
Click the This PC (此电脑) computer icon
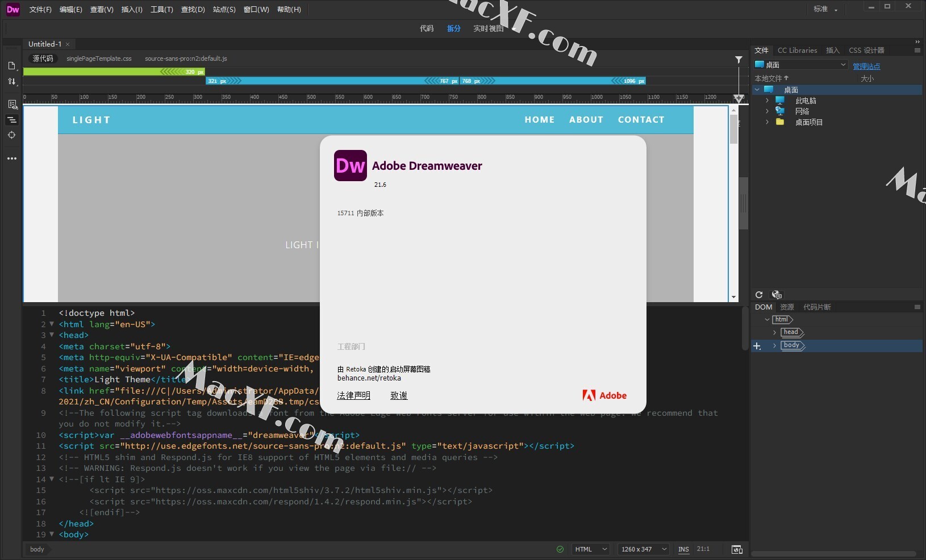[x=780, y=100]
